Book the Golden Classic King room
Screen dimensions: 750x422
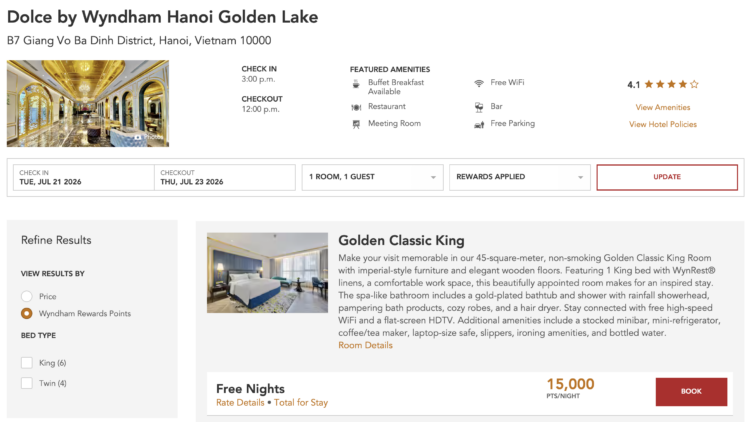[x=691, y=392]
